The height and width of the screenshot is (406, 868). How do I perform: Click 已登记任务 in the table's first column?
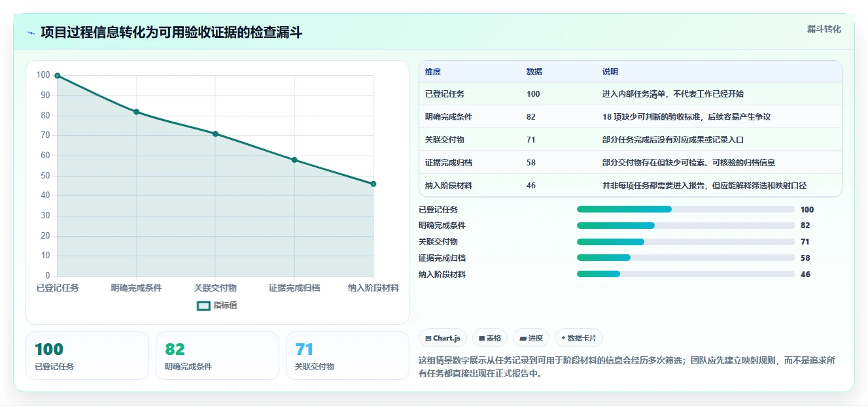tap(445, 94)
